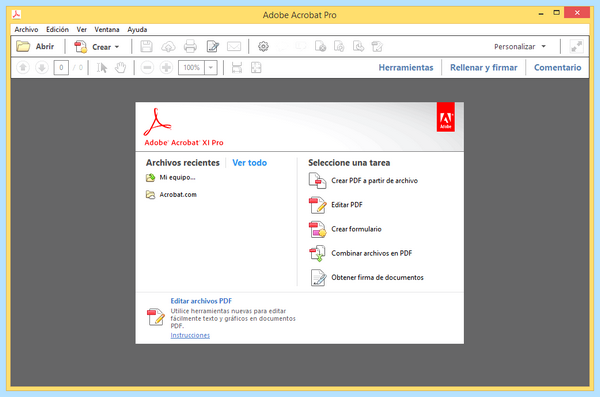
Task: Open the zoom percentage dropdown arrow
Action: (x=211, y=68)
